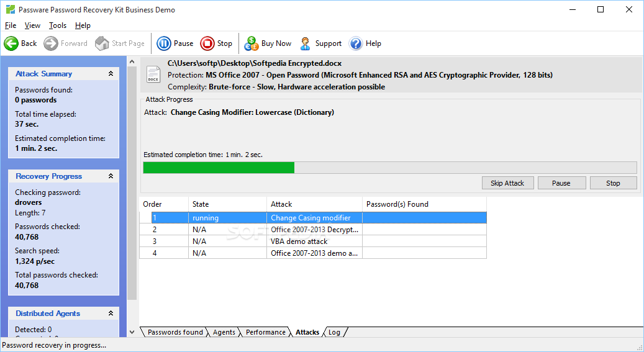Click the Recovery Progress panel title
Image resolution: width=644 pixels, height=352 pixels.
[49, 176]
